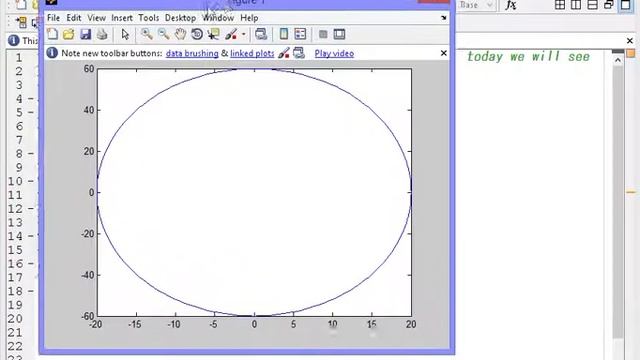Click the brush icon in the note bar
Image resolution: width=640 pixels, height=360 pixels.
click(x=284, y=53)
